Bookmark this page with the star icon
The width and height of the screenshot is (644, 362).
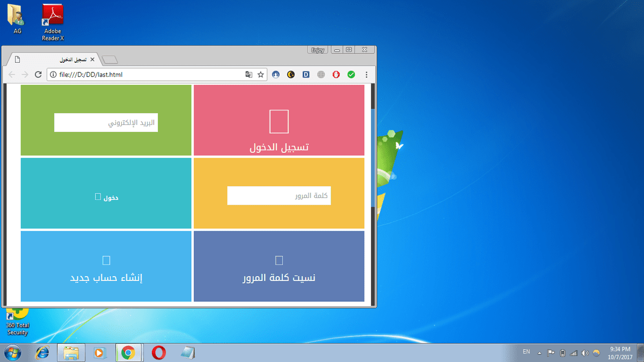coord(261,75)
